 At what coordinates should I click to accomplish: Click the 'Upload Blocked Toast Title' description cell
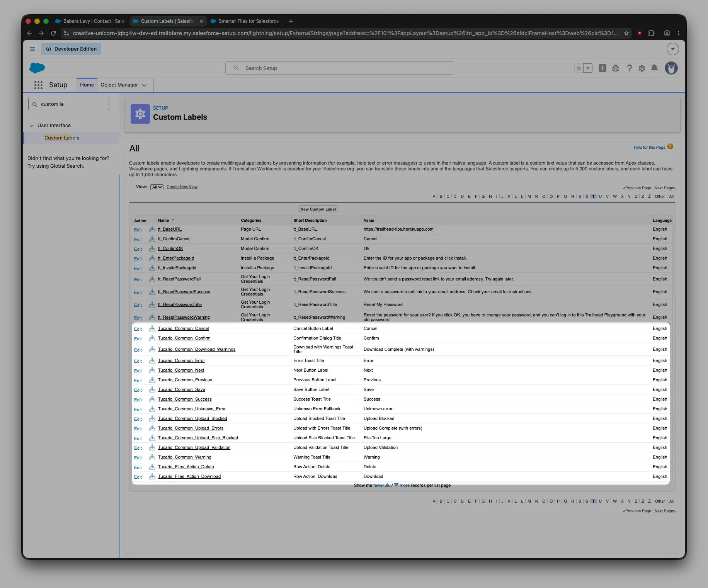319,419
